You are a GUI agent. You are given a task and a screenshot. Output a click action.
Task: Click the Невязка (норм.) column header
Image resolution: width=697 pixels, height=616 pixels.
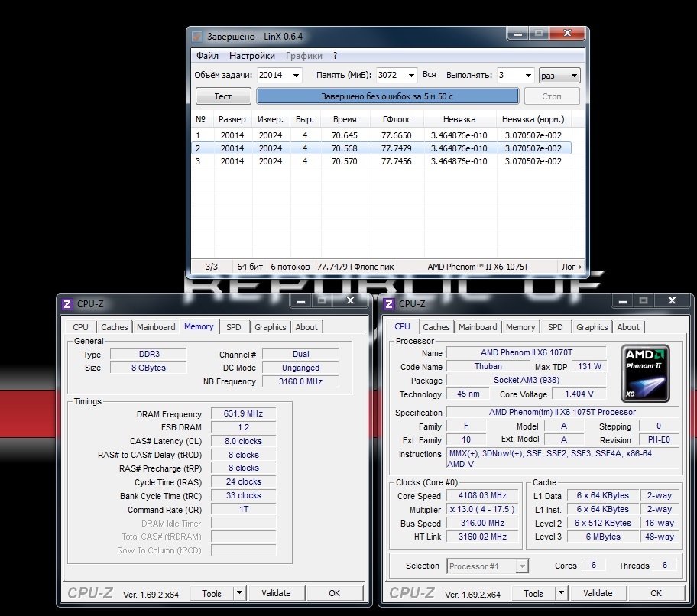(x=533, y=119)
